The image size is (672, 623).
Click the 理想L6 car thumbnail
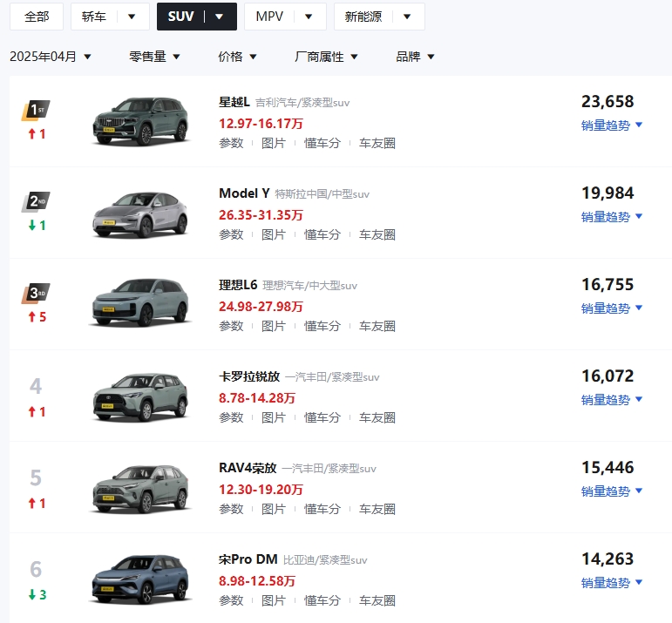pos(140,303)
